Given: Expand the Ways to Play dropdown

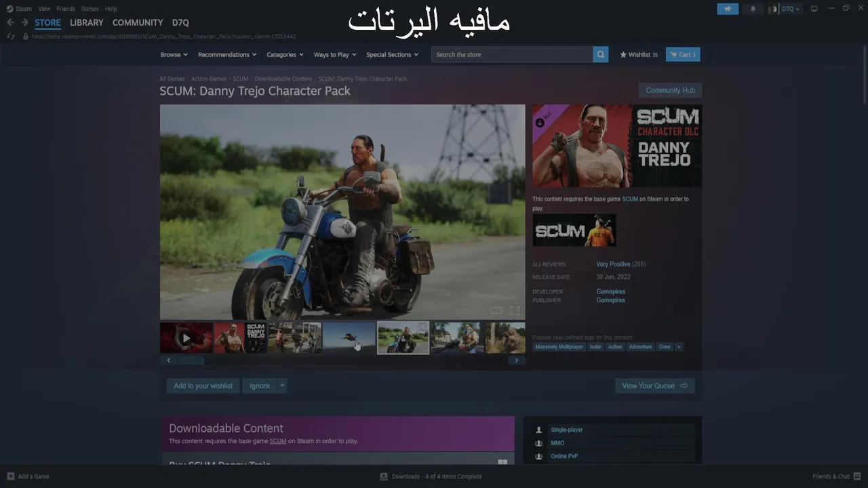Looking at the screenshot, I should [x=335, y=55].
